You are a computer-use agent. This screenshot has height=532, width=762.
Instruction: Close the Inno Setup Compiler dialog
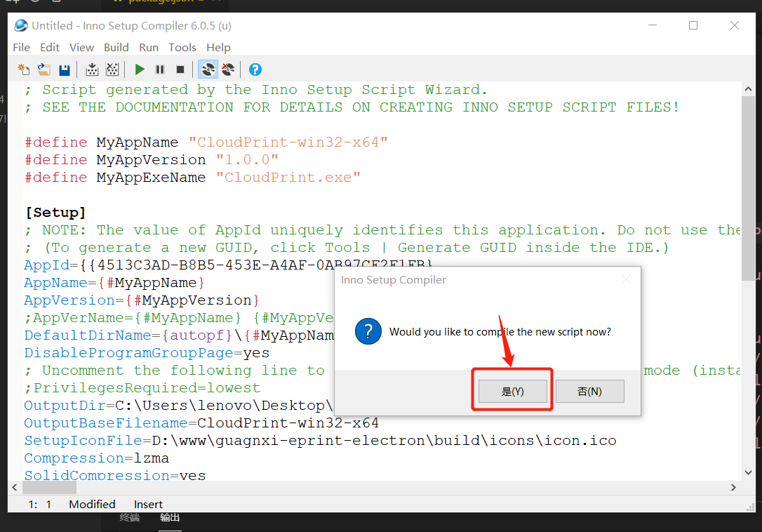[x=625, y=280]
